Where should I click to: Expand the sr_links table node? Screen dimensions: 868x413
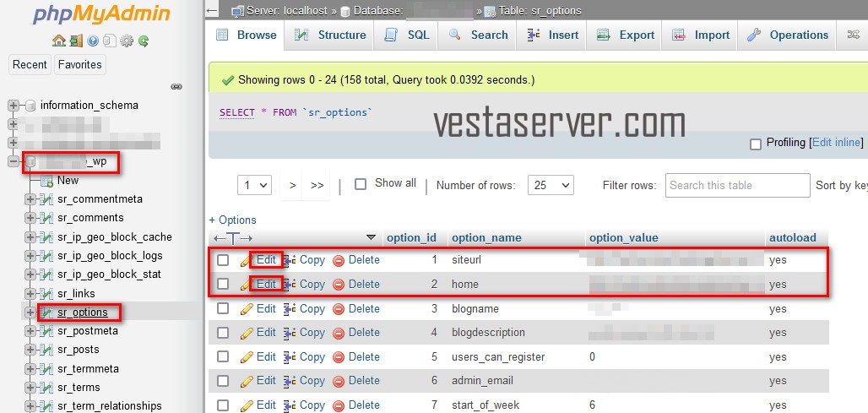click(30, 293)
